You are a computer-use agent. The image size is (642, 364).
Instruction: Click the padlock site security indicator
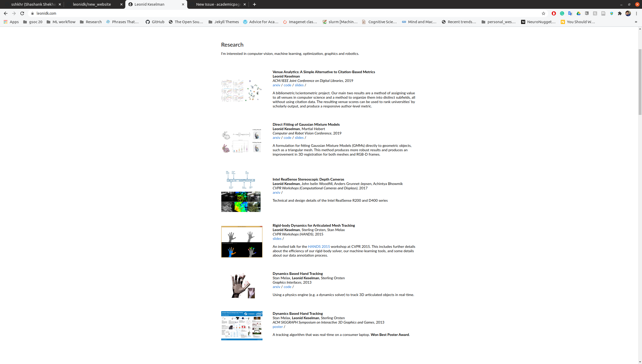32,13
